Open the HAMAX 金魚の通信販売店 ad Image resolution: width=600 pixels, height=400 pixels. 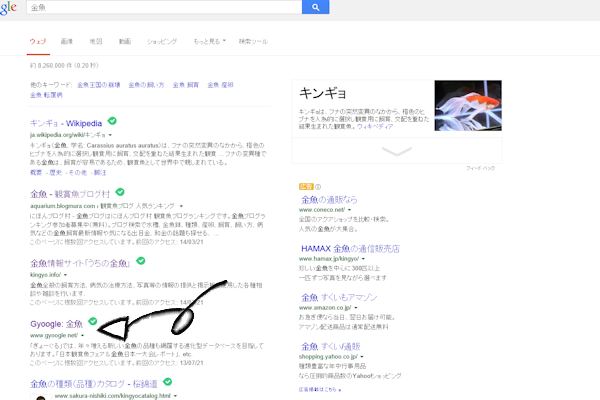[x=350, y=248]
